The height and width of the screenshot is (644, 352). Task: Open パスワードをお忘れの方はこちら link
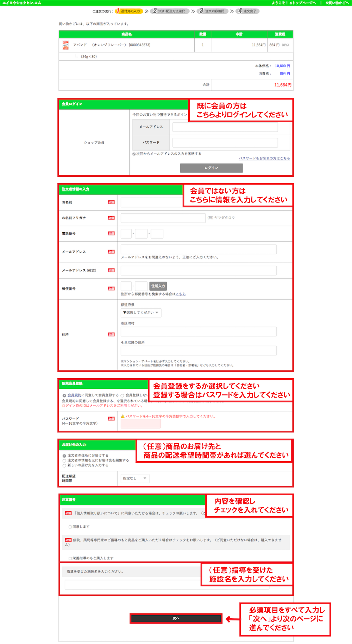(x=264, y=159)
